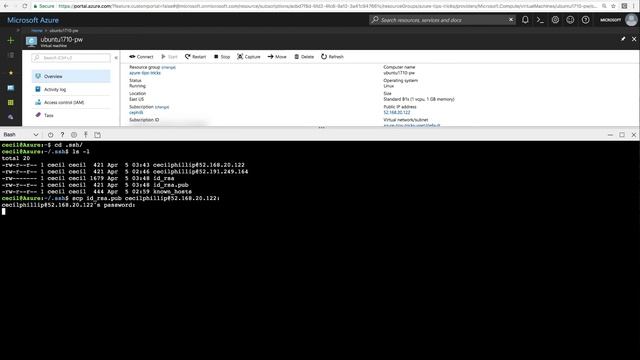Open the Activity log menu item
This screenshot has height=360, width=640.
pos(71,89)
